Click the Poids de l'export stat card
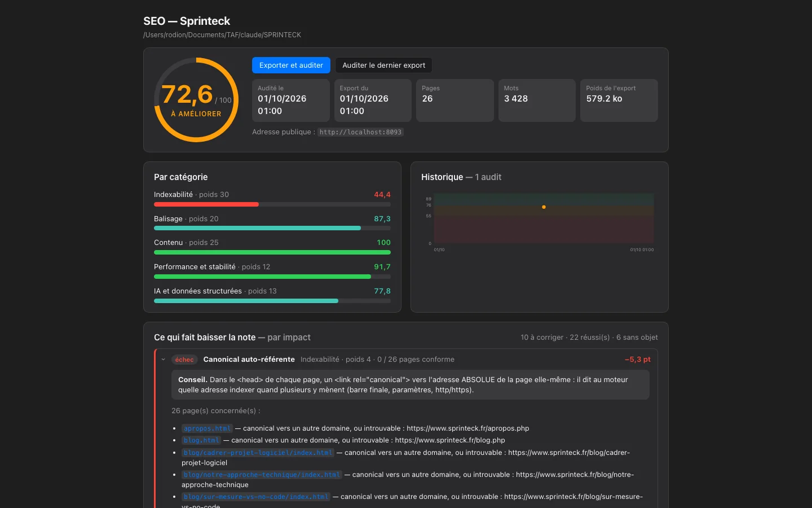812x508 pixels. click(619, 100)
